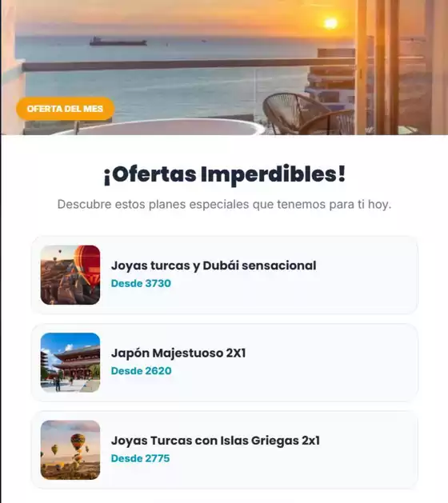
Task: Click the Desde 2620 price label
Action: click(x=142, y=371)
